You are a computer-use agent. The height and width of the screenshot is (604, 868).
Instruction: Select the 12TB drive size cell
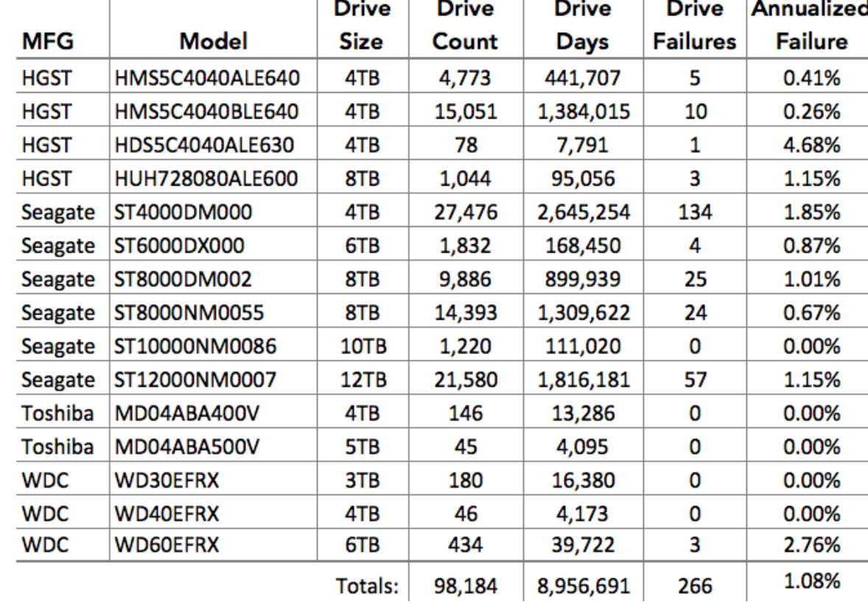pyautogui.click(x=363, y=380)
